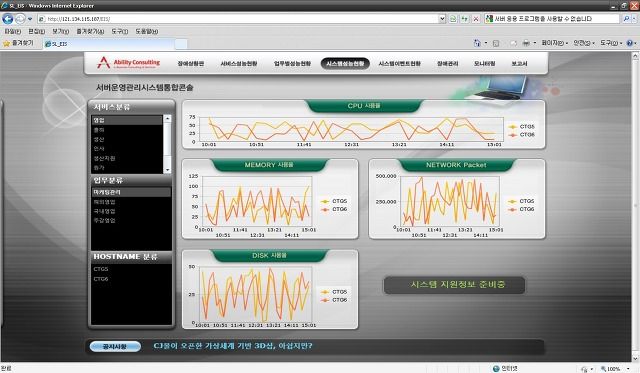Viewport: 640px width, 373px height.
Task: Select 영업 in the service category list
Action: (127, 120)
